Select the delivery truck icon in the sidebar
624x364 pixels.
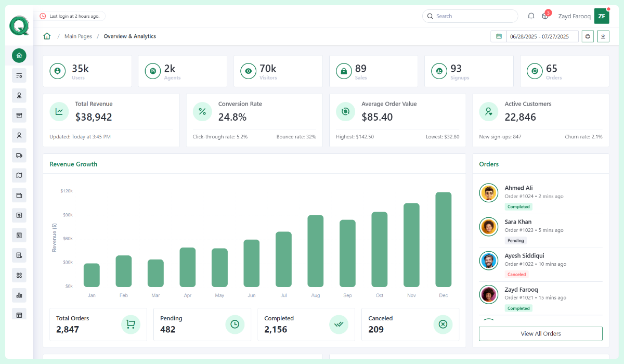[19, 155]
